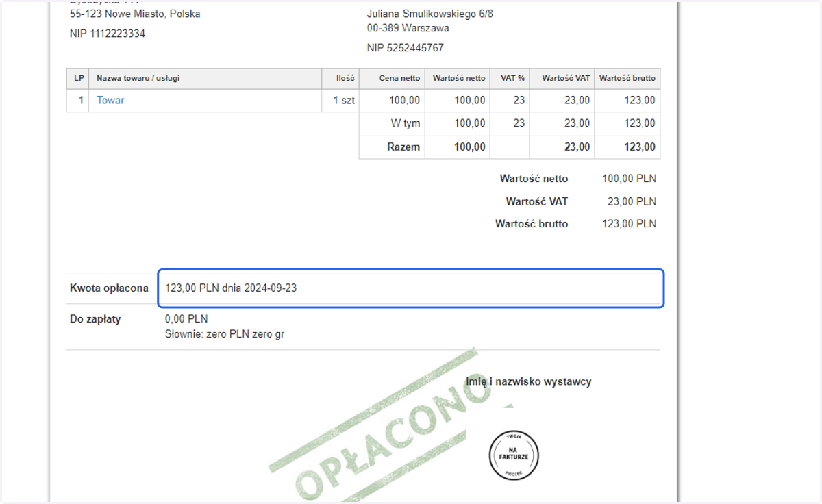Select buyer tax number 'NIP 5252445767'
The image size is (822, 504).
406,48
